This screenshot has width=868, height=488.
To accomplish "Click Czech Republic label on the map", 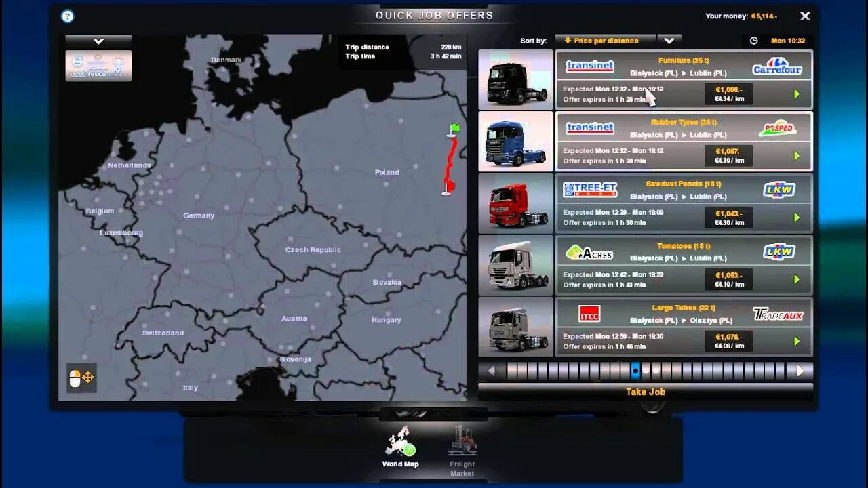I will click(313, 250).
